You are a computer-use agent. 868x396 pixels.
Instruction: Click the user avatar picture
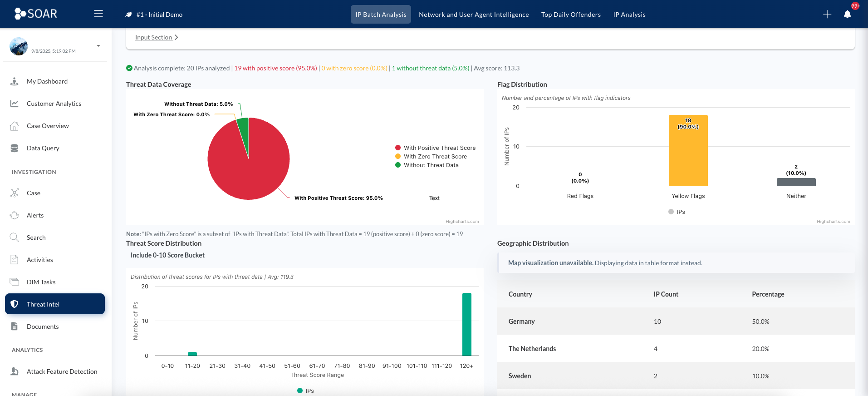(19, 46)
